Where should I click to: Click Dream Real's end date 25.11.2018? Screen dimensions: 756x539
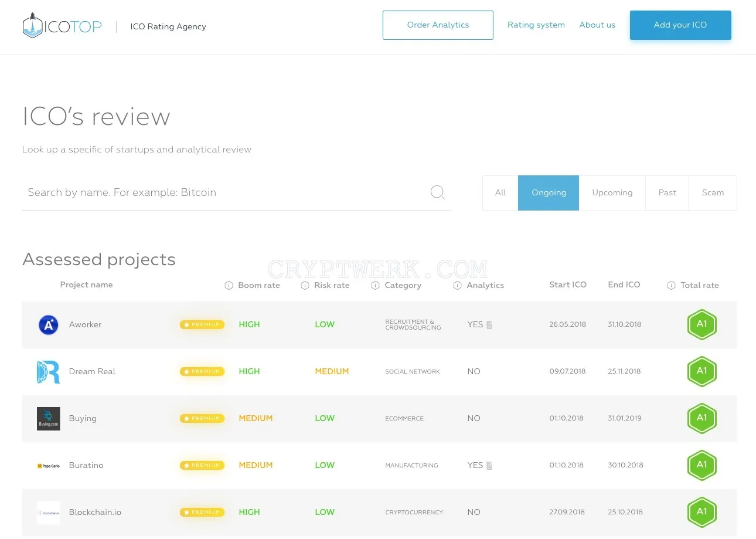(x=624, y=372)
